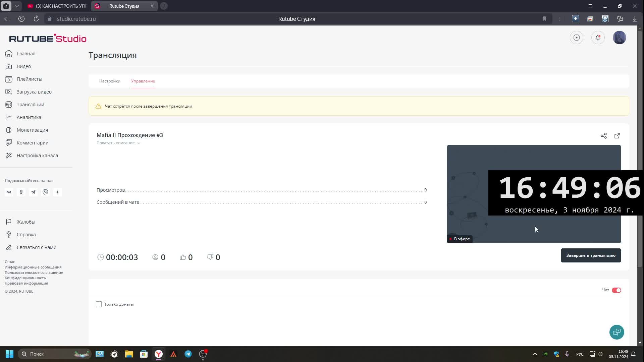This screenshot has width=644, height=362.
Task: Open the Viber social icon
Action: pos(45,192)
